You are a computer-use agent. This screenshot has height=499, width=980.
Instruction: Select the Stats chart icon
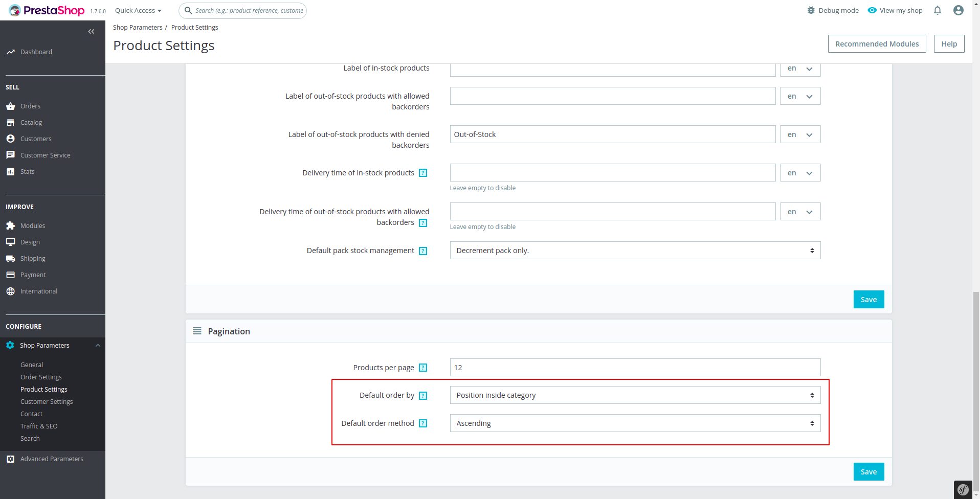pos(11,171)
